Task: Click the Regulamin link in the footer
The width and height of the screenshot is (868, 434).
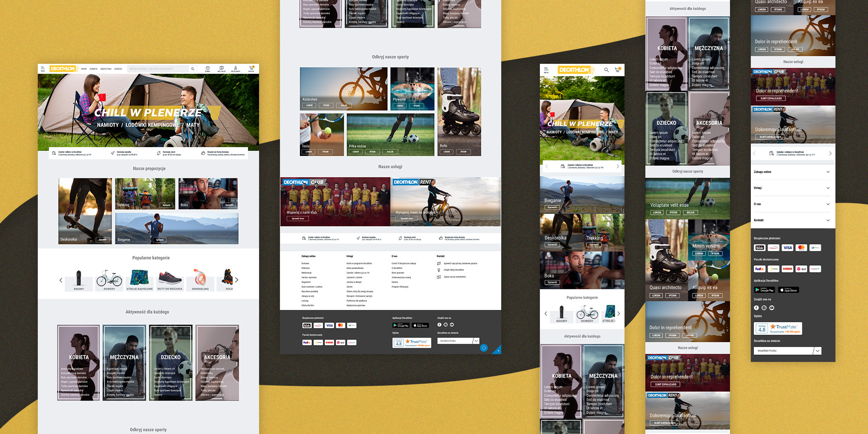Action: 306,282
